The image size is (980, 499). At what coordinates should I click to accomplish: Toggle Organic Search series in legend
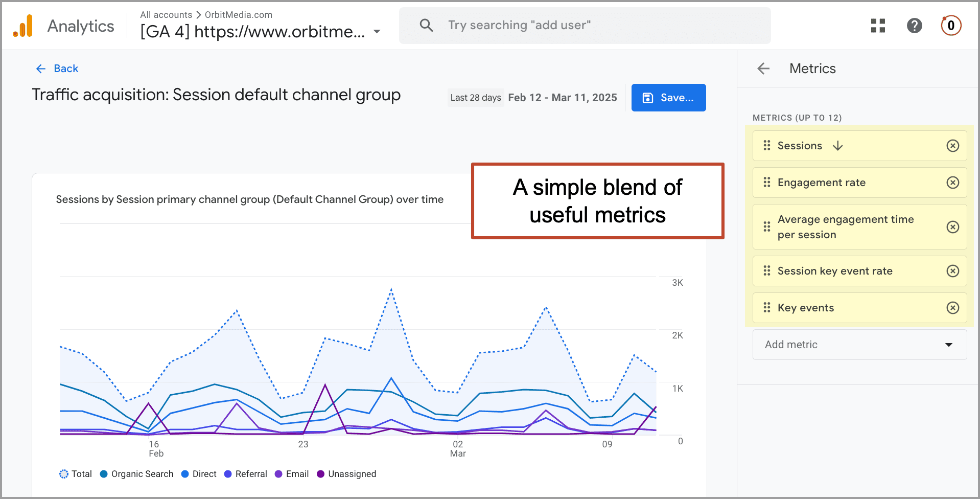(136, 474)
